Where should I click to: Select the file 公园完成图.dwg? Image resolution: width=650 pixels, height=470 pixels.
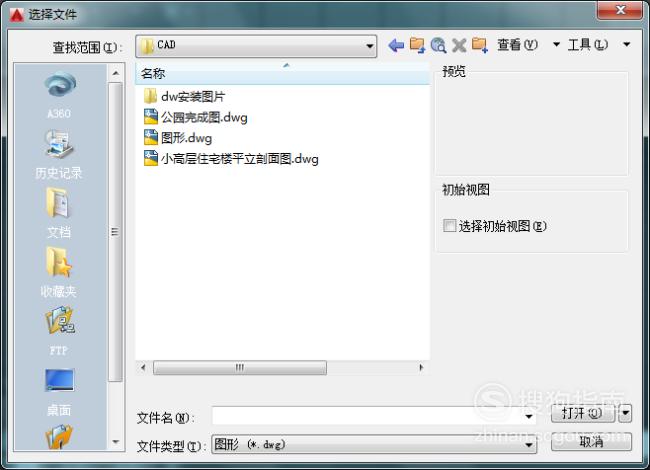tap(196, 117)
